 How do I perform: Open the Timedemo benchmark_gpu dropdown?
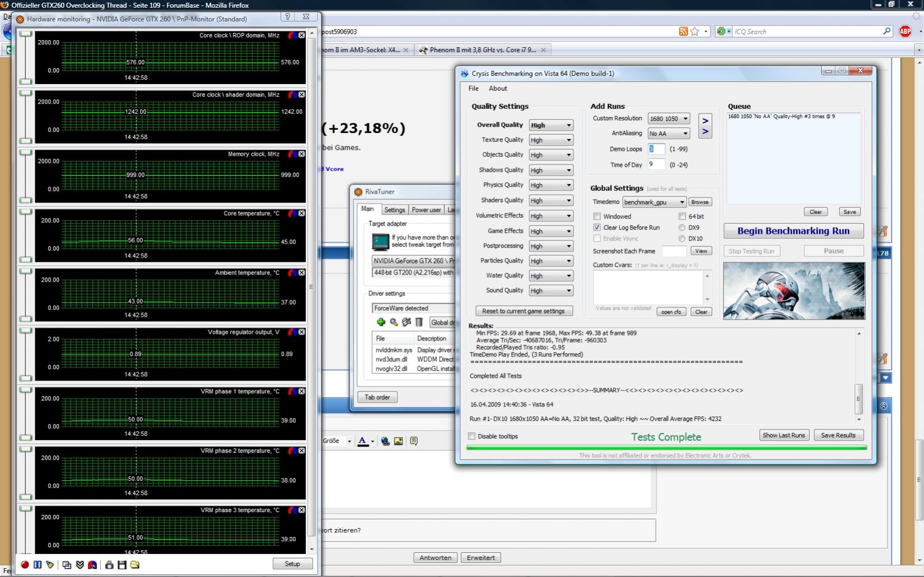pyautogui.click(x=654, y=202)
